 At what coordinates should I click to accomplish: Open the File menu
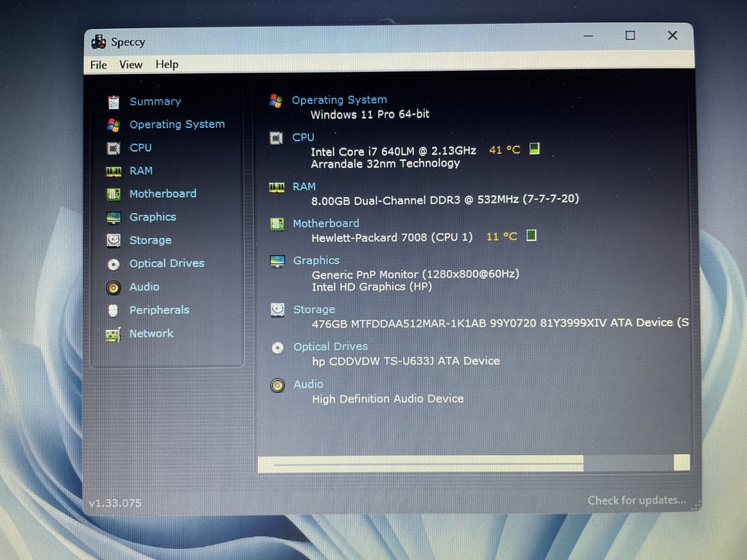click(99, 65)
